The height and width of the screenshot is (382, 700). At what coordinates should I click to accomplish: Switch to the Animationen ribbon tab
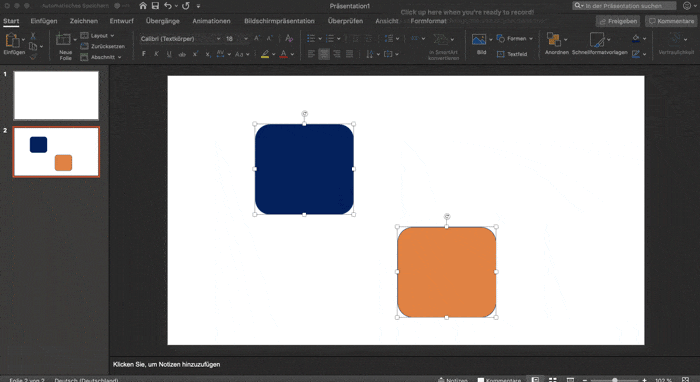pos(211,21)
